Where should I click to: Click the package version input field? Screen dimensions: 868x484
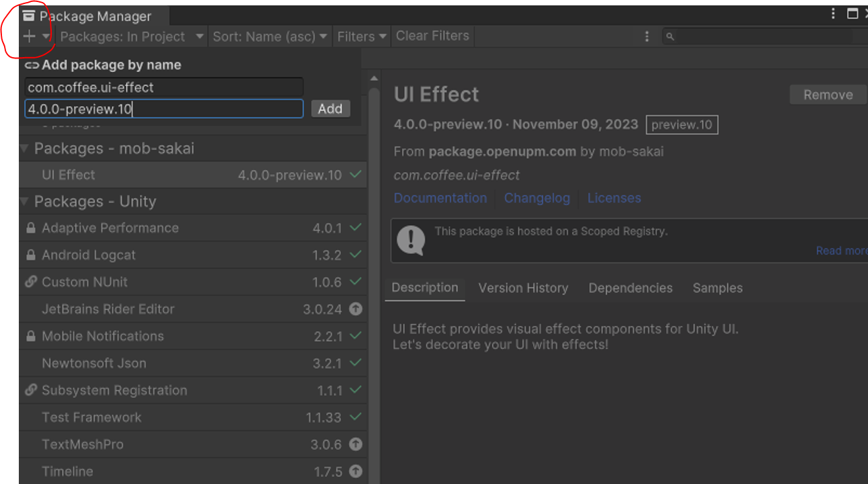[163, 109]
